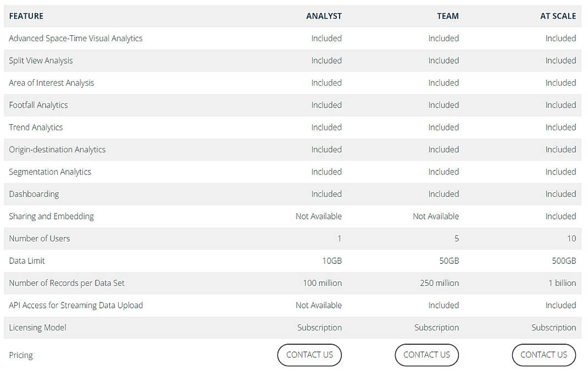Screen dimensions: 588x375
Task: Select the TEAM column header
Action: point(448,16)
